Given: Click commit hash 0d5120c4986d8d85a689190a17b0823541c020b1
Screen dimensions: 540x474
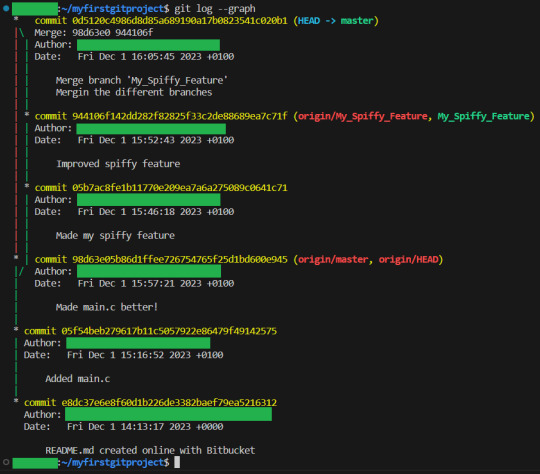Looking at the screenshot, I should tap(179, 21).
